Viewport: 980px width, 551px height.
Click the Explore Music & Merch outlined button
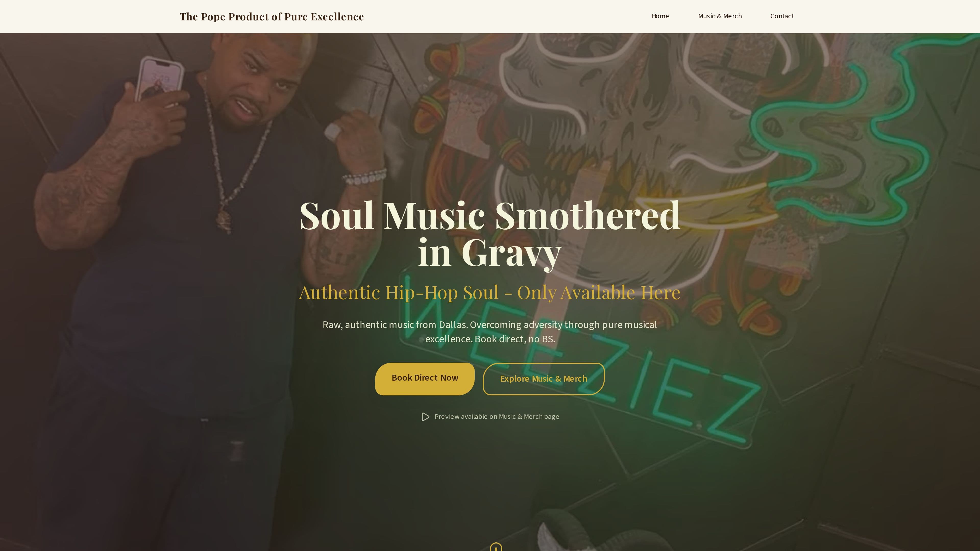pyautogui.click(x=543, y=379)
